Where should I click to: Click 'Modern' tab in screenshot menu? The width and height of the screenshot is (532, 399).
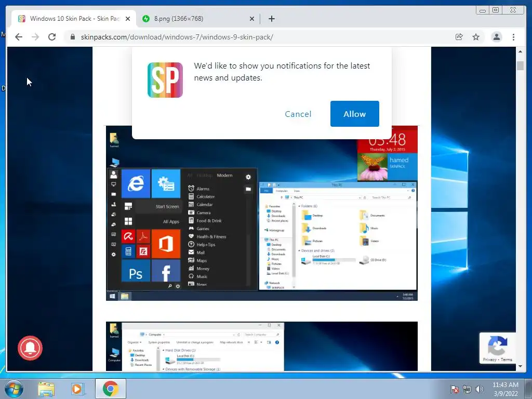click(x=224, y=176)
